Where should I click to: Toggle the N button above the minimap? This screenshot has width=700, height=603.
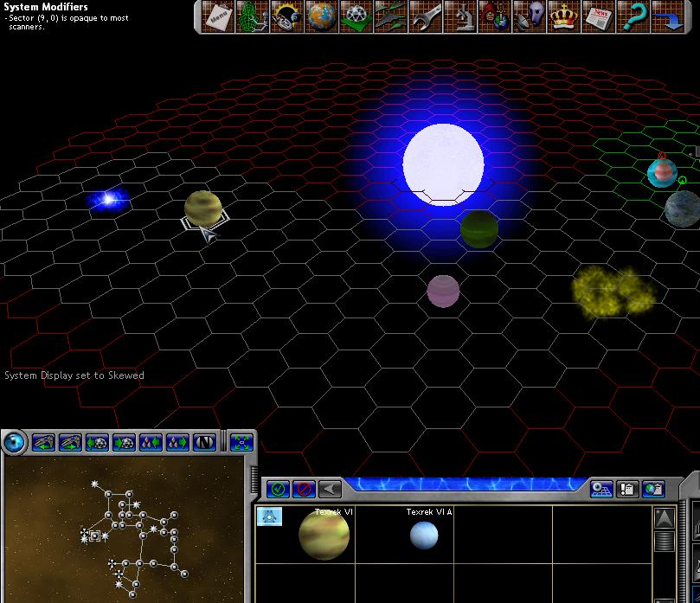[204, 442]
